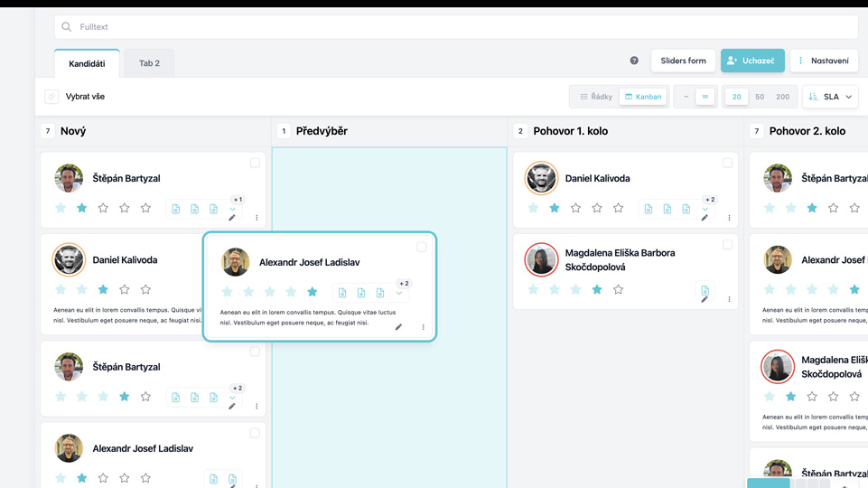
Task: Open three-dot menu on Magdalena's Pohovor 1. kolo card
Action: [x=729, y=299]
